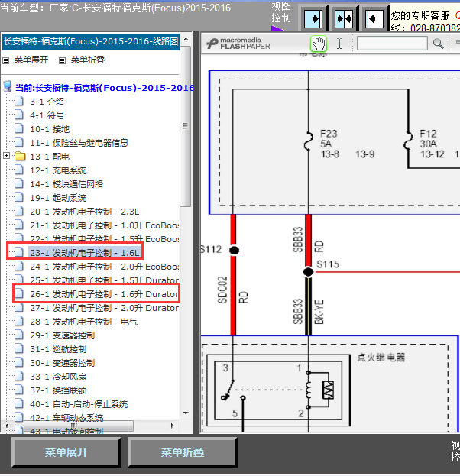This screenshot has width=460, height=476.
Task: Select the FlashPaper text selection cursor tool
Action: 339,44
